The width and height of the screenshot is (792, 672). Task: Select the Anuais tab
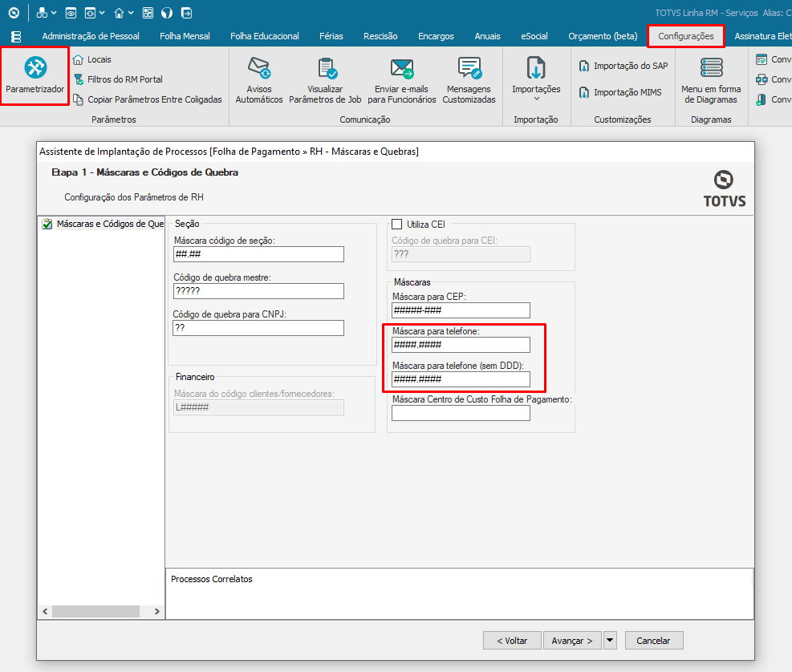pyautogui.click(x=487, y=36)
